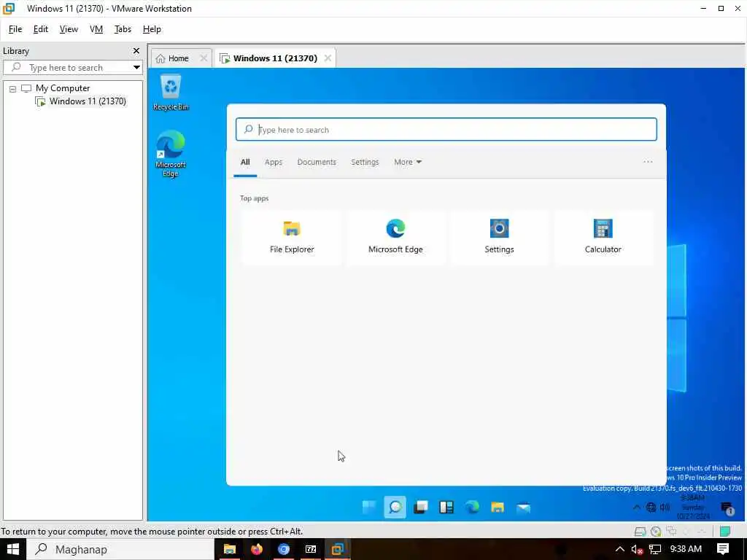Image resolution: width=747 pixels, height=560 pixels.
Task: Open Mail app in guest taskbar
Action: coord(523,507)
